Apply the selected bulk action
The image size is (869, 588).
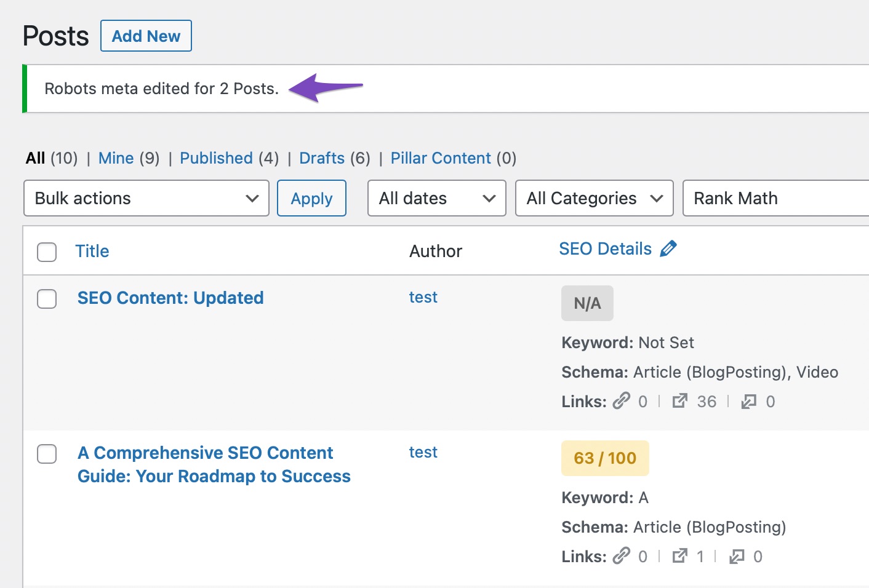[x=311, y=198]
